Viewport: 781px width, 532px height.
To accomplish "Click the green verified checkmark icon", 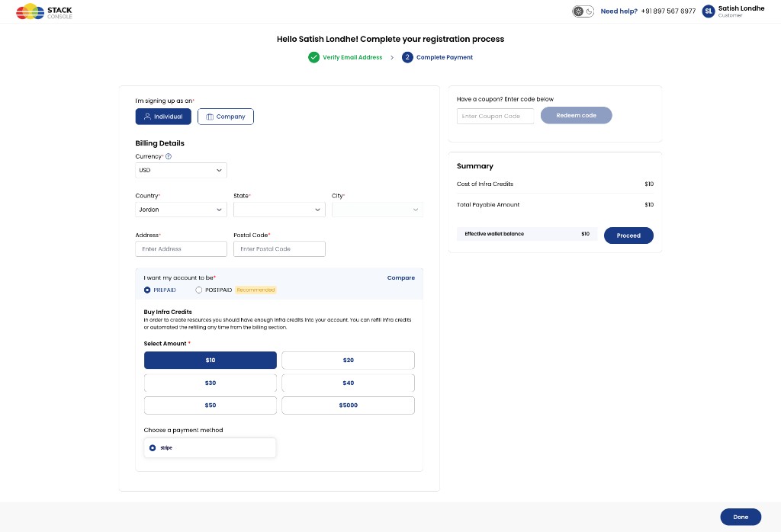I will (313, 57).
